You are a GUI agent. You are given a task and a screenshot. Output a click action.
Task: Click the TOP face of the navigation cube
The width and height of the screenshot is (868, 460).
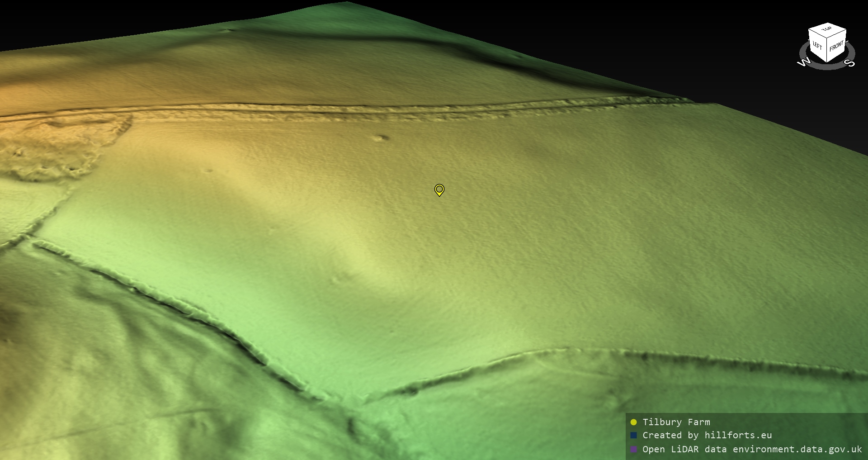pyautogui.click(x=827, y=30)
